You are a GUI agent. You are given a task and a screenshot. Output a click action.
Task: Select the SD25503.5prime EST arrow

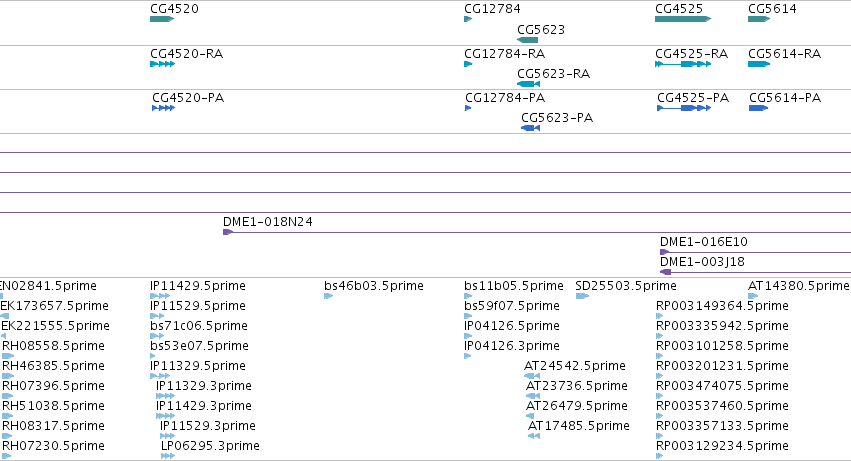(x=582, y=296)
